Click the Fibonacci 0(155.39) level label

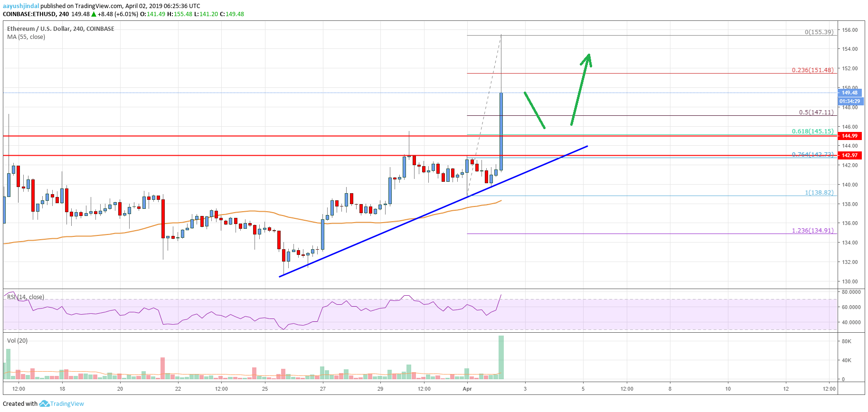pos(819,32)
